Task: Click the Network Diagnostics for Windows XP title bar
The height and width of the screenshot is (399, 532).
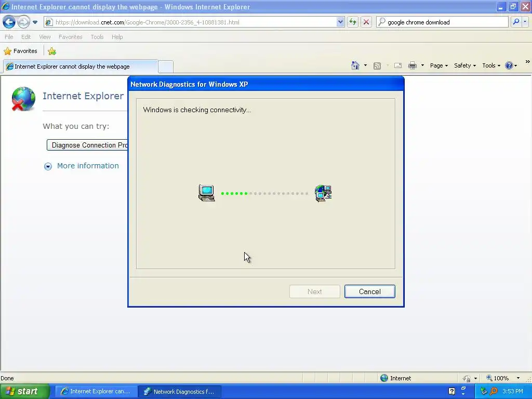Action: pyautogui.click(x=265, y=84)
